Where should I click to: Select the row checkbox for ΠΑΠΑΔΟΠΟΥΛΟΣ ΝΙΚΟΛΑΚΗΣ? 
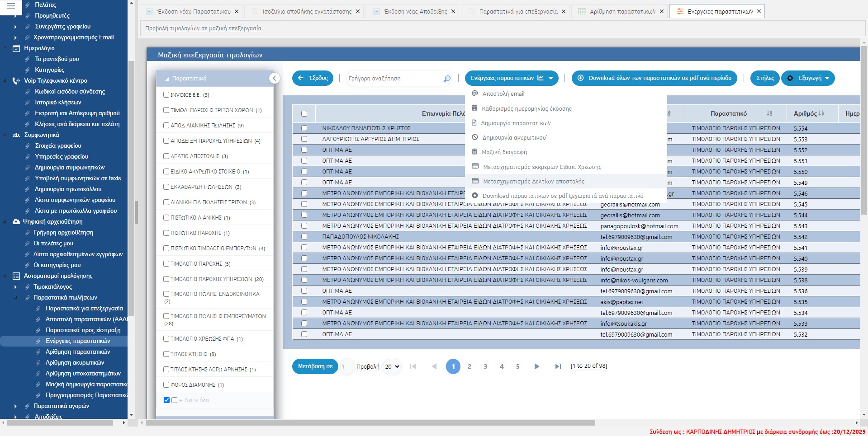pos(304,237)
